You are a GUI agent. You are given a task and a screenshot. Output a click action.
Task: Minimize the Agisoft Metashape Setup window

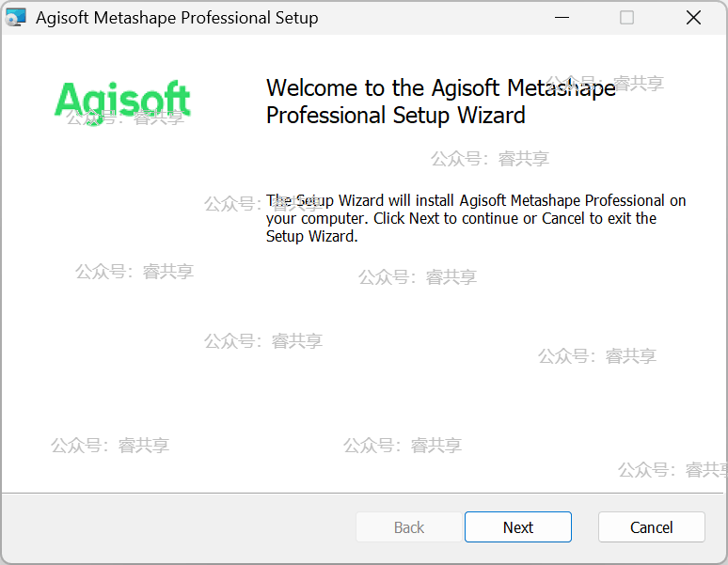pyautogui.click(x=562, y=18)
